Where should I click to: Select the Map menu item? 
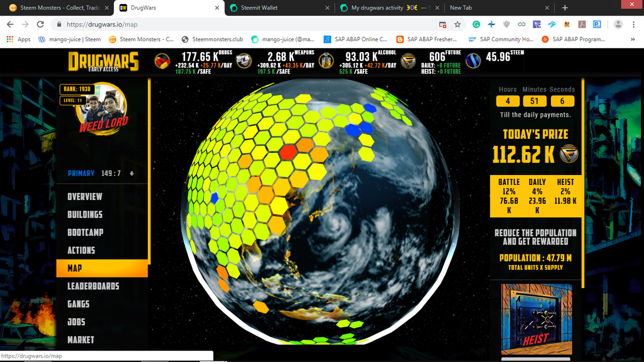pos(102,268)
